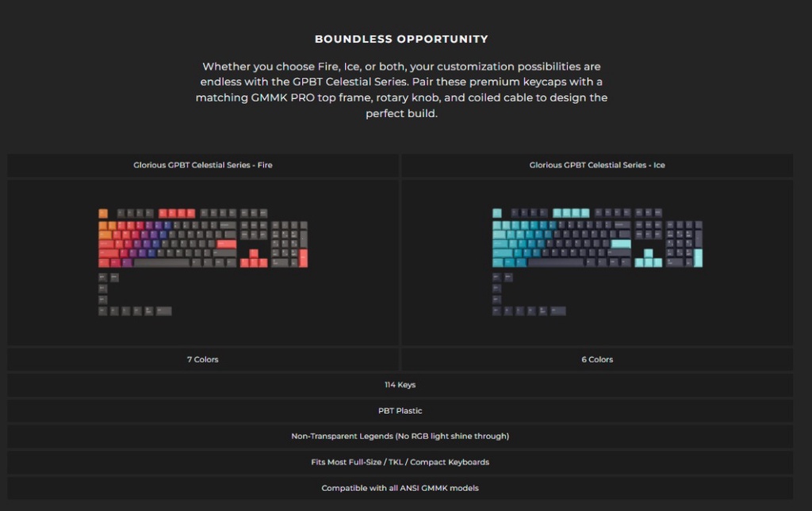Click the dark spacebar on Ice keyboard
Image resolution: width=812 pixels, height=511 pixels.
click(555, 263)
